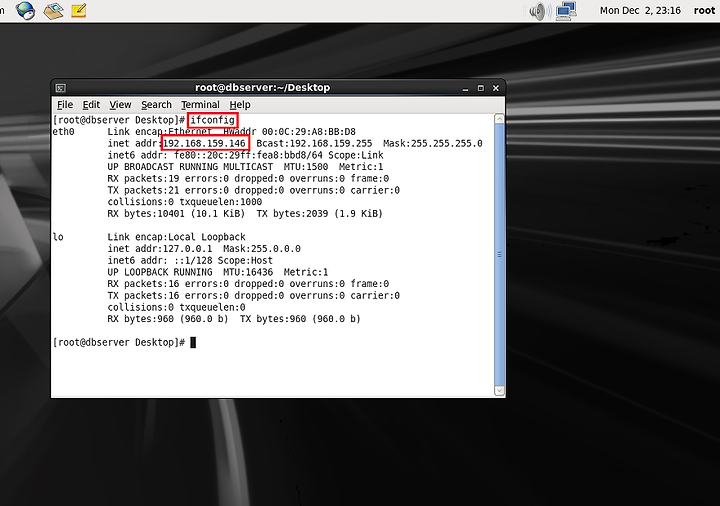Click the UP BROADCAST RUNNING MULTICAST text

coord(190,167)
